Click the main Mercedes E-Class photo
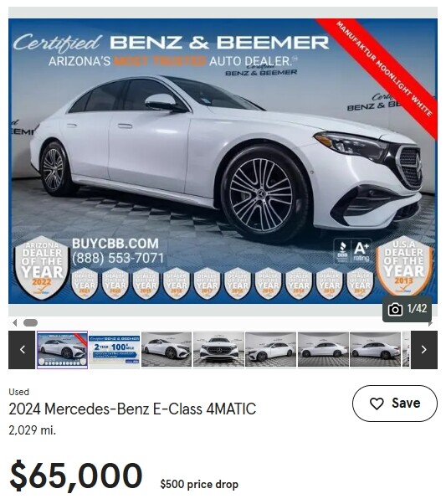This screenshot has height=504, width=446. point(223,161)
